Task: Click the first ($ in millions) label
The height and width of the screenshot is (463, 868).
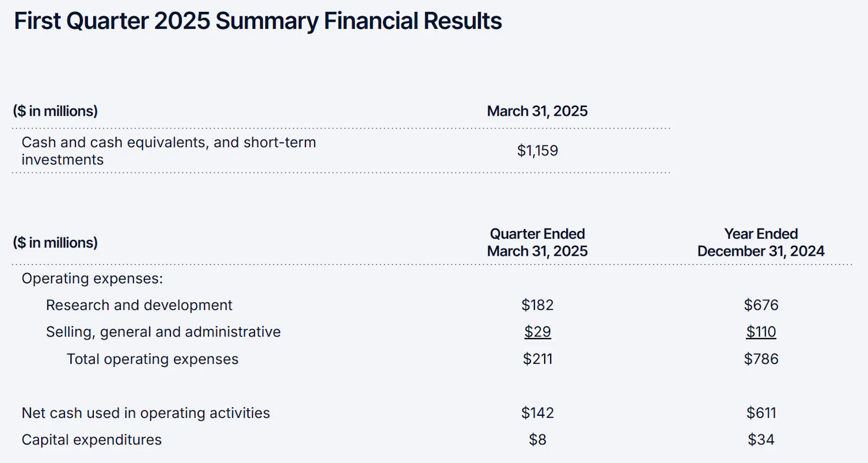Action: coord(55,111)
